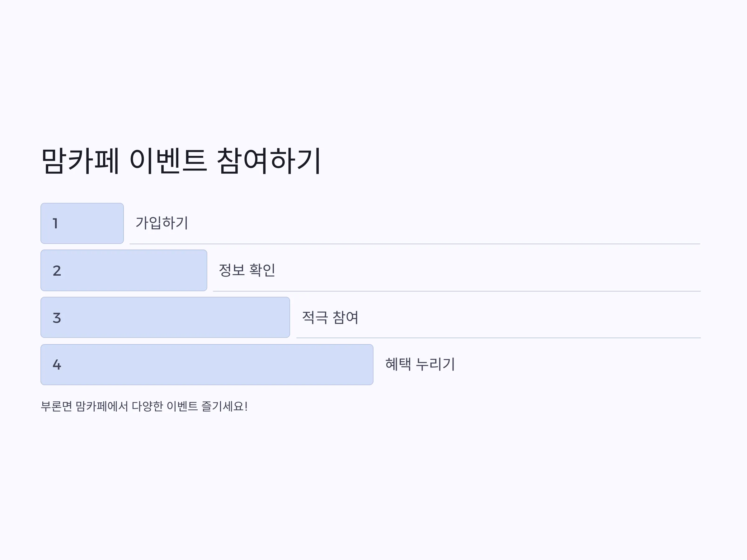This screenshot has height=560, width=747.
Task: Click the divider line under '가입하기'
Action: click(x=415, y=244)
